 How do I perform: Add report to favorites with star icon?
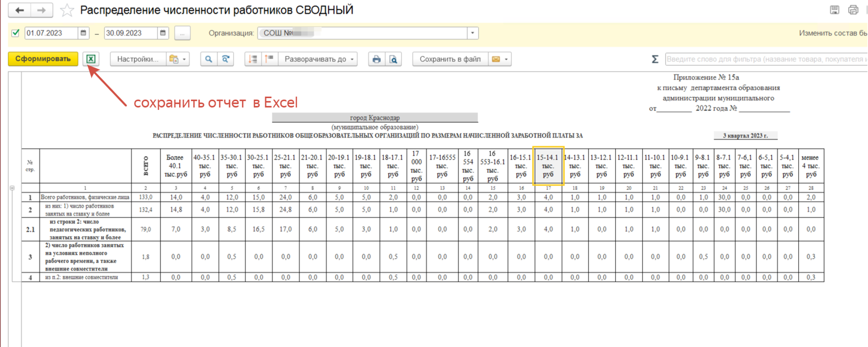[67, 10]
